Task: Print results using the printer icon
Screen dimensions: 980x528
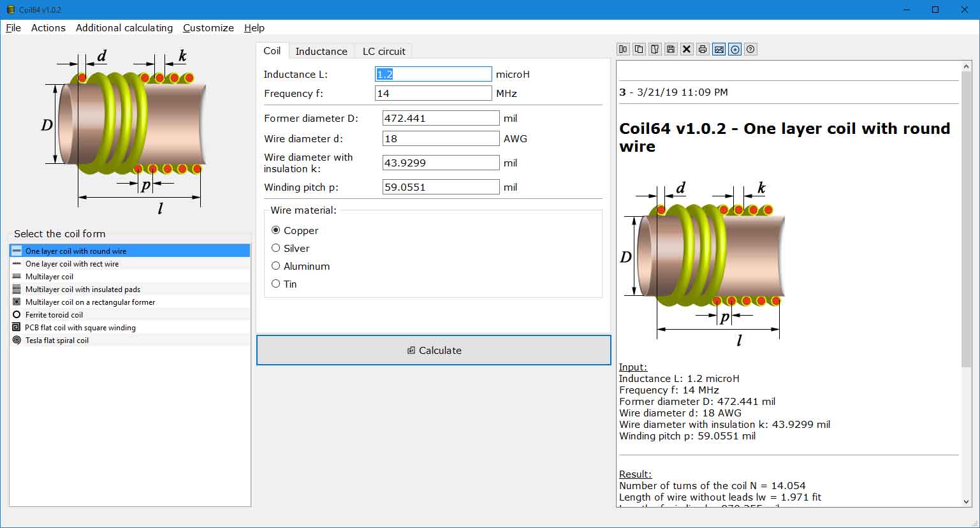Action: [703, 49]
